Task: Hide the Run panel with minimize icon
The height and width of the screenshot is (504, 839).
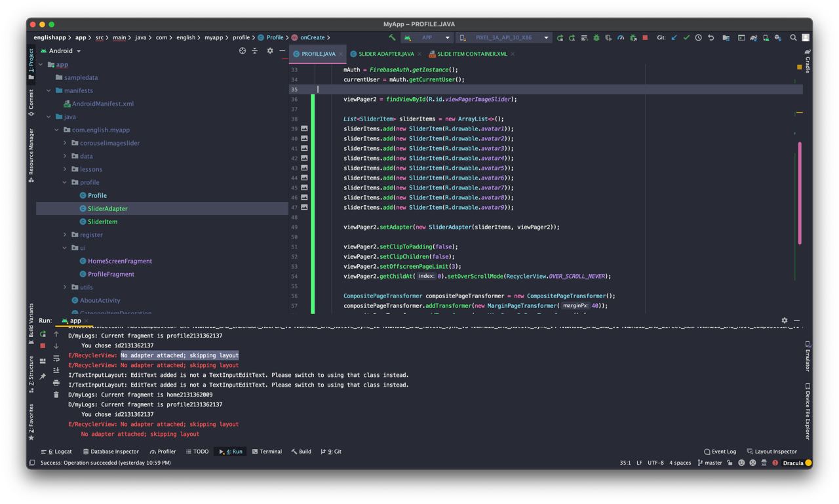Action: (797, 320)
